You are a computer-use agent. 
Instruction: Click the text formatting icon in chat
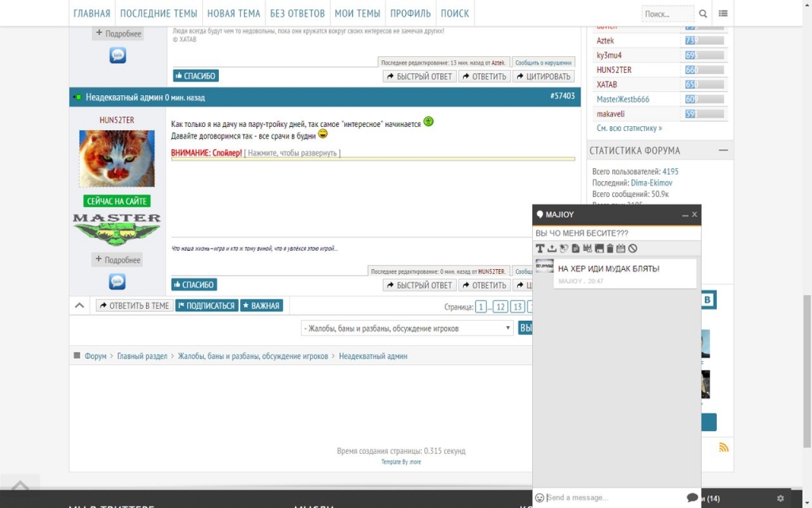click(540, 249)
